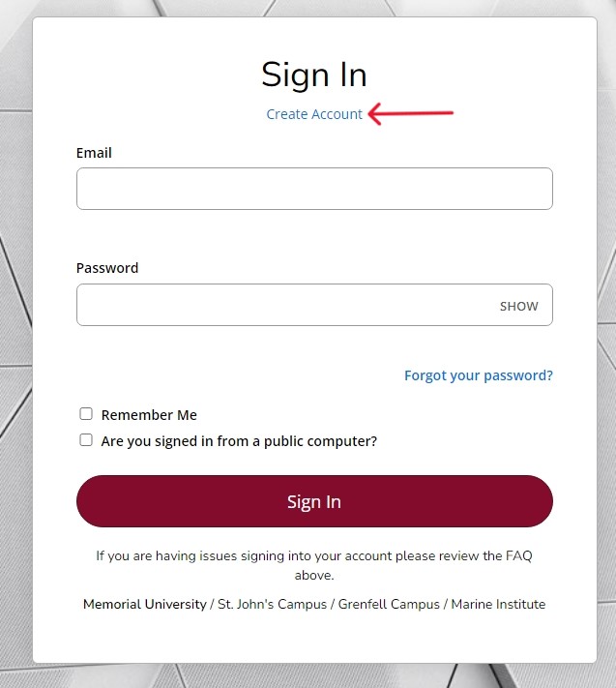Go to St. John's Campus link
Screen dimensions: 616x688
coord(272,604)
